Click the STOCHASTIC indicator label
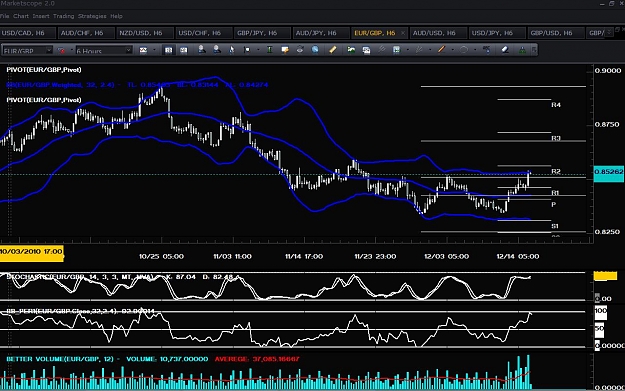The image size is (625, 391). (120, 276)
